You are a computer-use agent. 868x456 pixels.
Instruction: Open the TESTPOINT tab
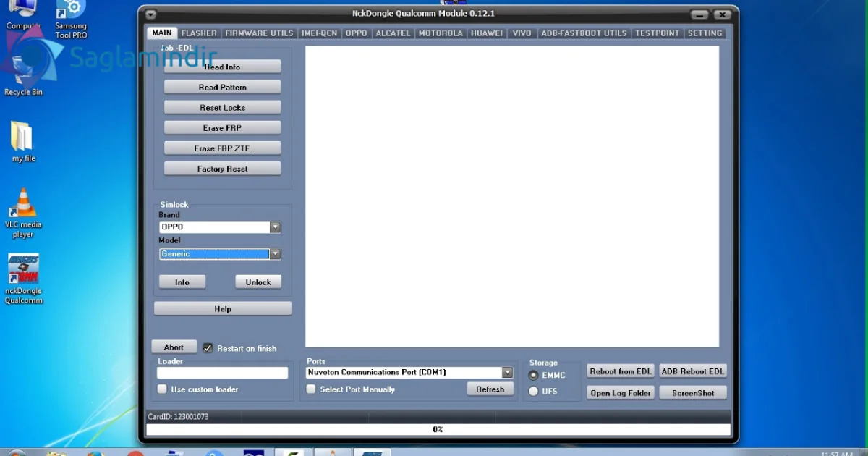pos(658,33)
